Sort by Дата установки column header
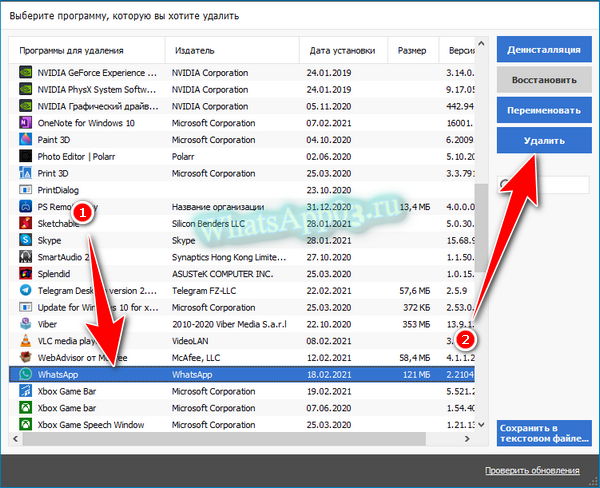600x488 pixels. click(342, 51)
